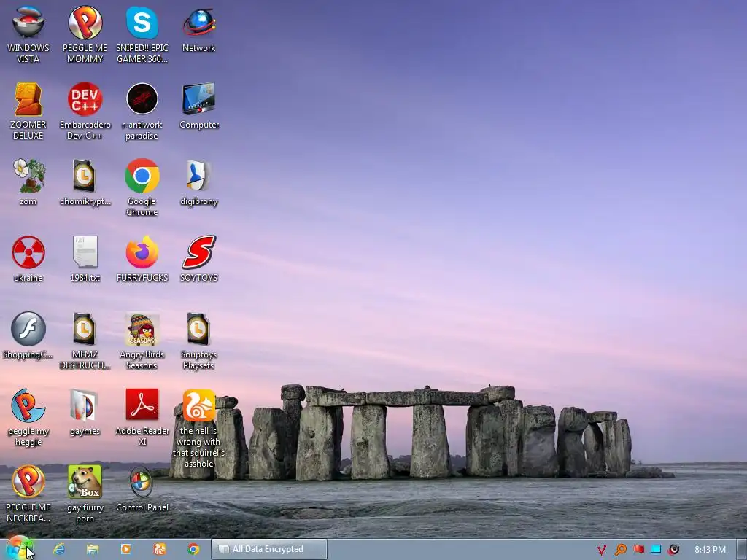Open the PEGGLE ME NECKBEA... shortcut

[x=28, y=494]
